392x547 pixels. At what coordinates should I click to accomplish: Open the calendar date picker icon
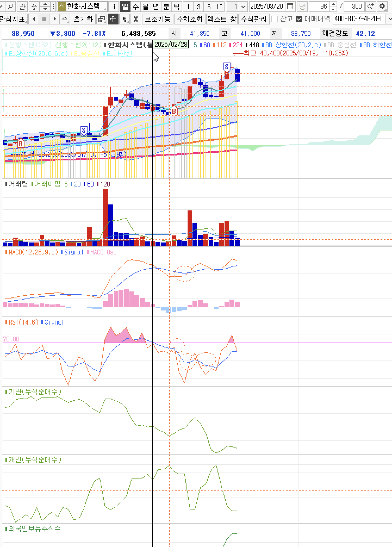[x=290, y=6]
